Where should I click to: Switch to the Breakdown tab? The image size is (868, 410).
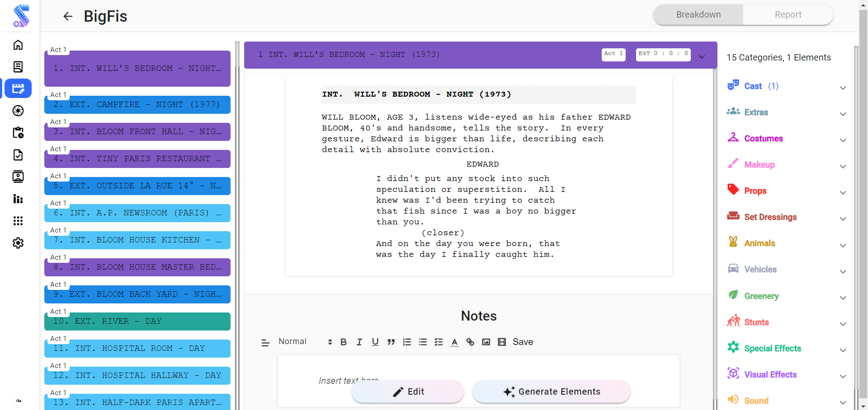(x=698, y=14)
